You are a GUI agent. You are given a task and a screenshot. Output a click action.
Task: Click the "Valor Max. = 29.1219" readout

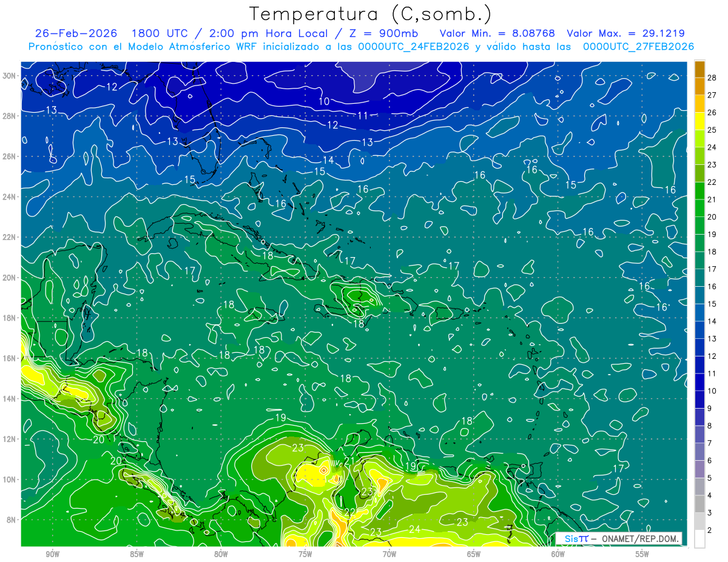click(625, 33)
